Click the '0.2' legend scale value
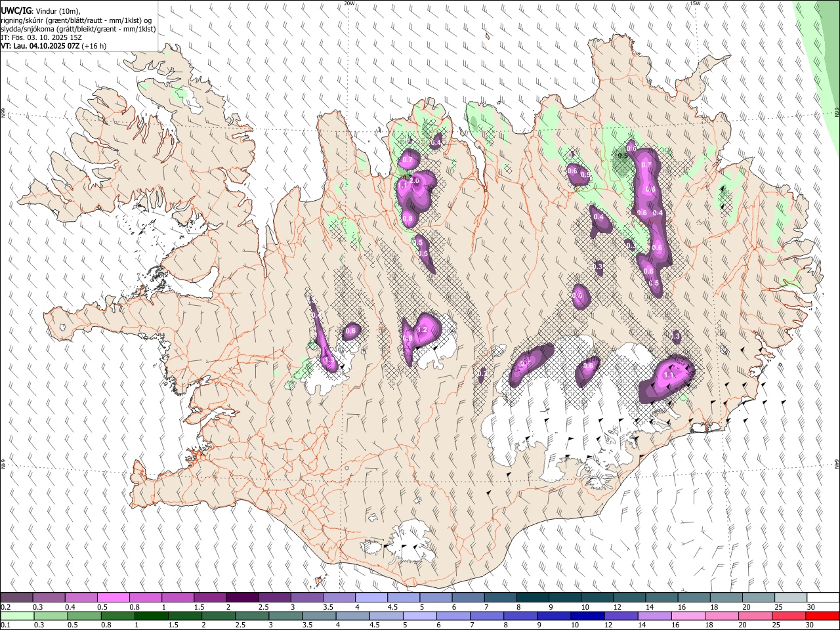The height and width of the screenshot is (630, 840). coord(6,607)
